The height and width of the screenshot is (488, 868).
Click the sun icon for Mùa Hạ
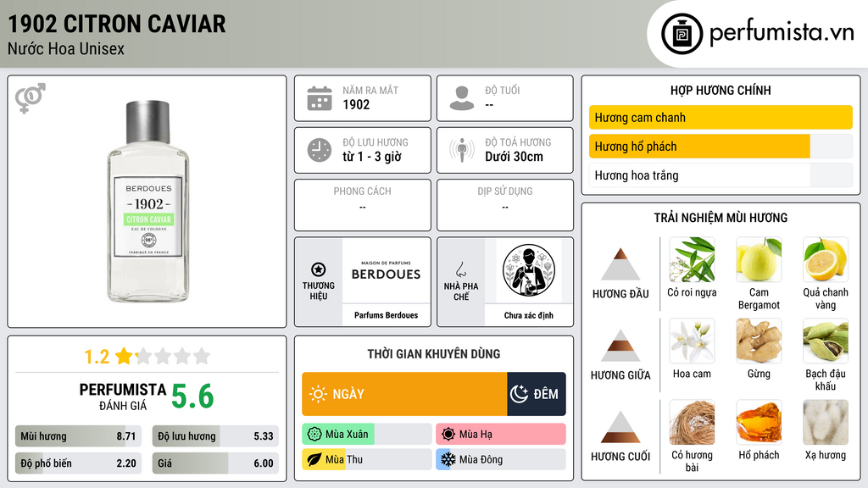(x=448, y=435)
